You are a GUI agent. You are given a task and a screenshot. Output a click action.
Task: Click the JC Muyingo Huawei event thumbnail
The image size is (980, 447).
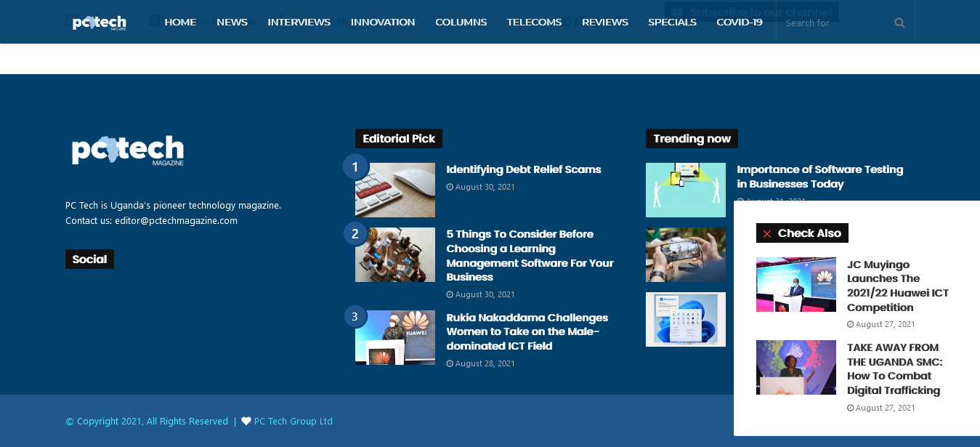click(x=796, y=284)
